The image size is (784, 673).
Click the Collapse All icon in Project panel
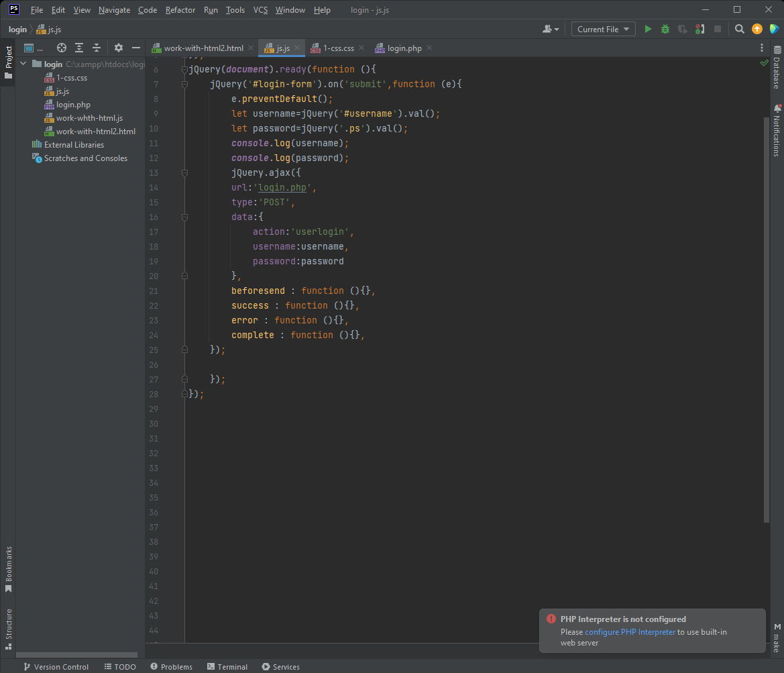(97, 48)
